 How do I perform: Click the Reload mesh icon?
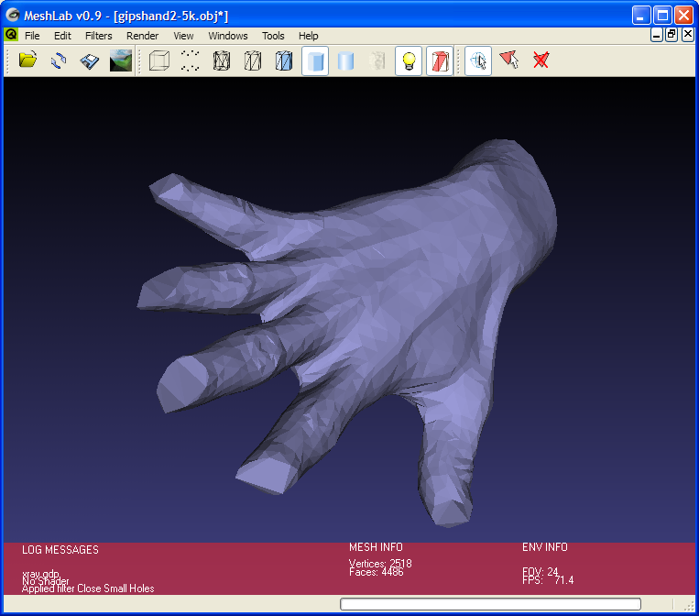click(59, 61)
